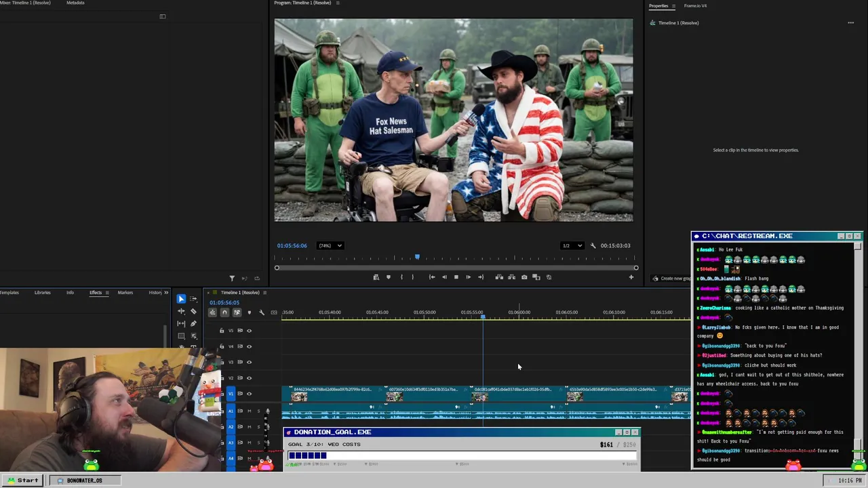Image resolution: width=868 pixels, height=488 pixels.
Task: Target the V1 track header
Action: (231, 394)
